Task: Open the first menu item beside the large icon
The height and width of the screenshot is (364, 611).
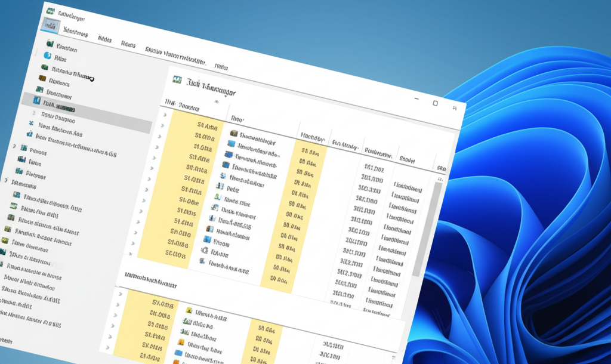Action: pyautogui.click(x=75, y=33)
